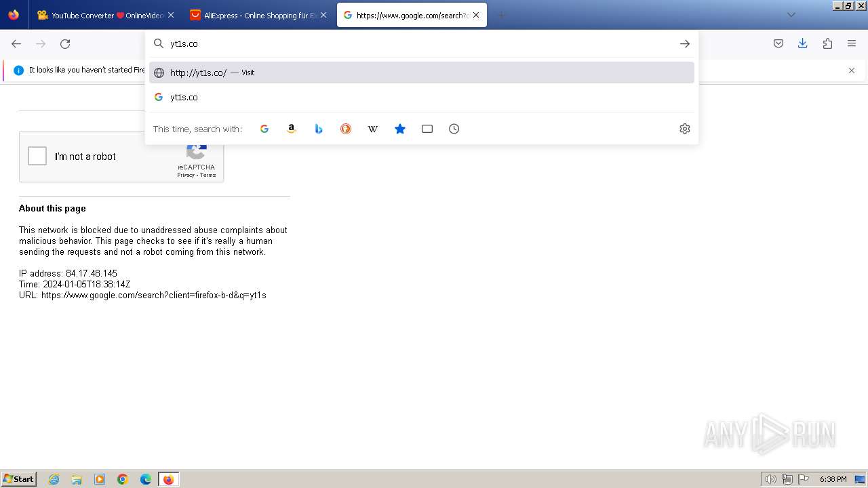Open Action Center flag icon
The height and width of the screenshot is (488, 868).
(x=804, y=479)
